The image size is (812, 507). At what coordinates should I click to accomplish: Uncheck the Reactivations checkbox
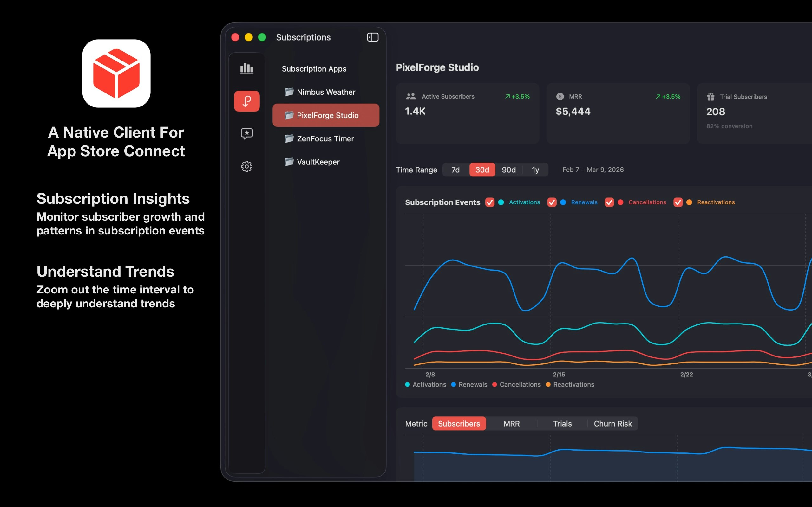click(678, 202)
